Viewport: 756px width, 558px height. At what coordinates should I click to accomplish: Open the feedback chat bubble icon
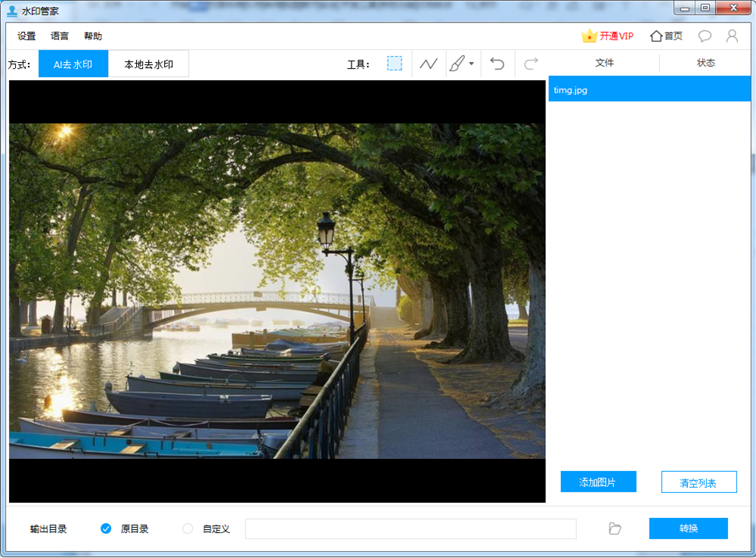tap(705, 36)
